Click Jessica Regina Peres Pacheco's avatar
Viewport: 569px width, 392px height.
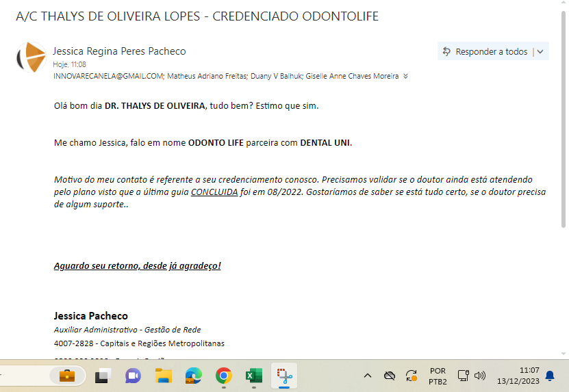(31, 57)
